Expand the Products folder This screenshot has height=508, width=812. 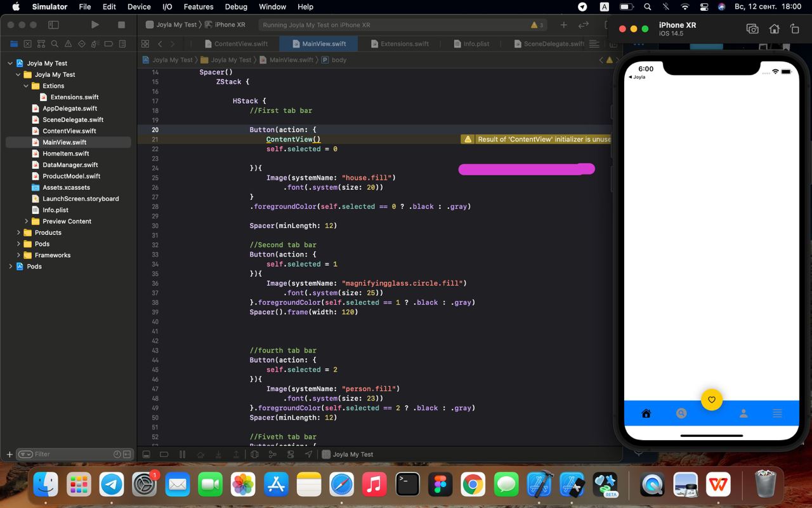18,233
